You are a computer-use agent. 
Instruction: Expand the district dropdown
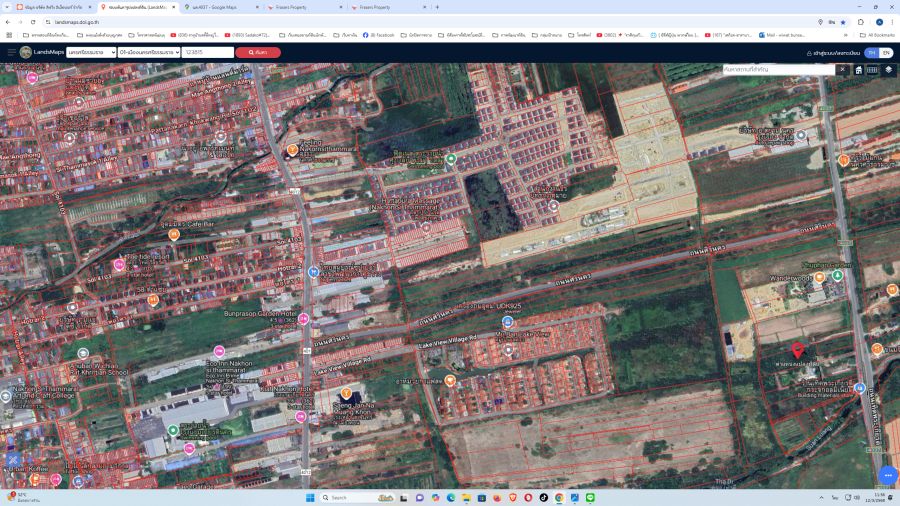[x=149, y=52]
